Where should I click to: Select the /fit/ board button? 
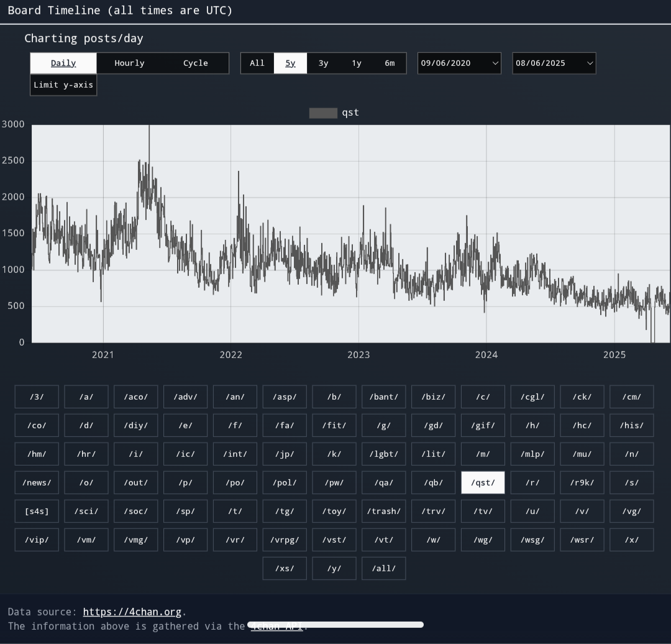point(334,426)
